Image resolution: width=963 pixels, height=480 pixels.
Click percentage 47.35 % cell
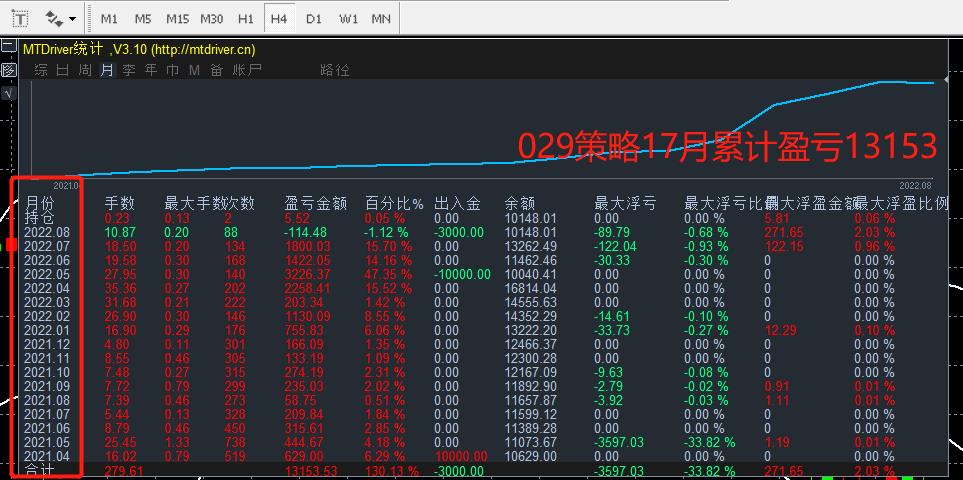pos(388,274)
